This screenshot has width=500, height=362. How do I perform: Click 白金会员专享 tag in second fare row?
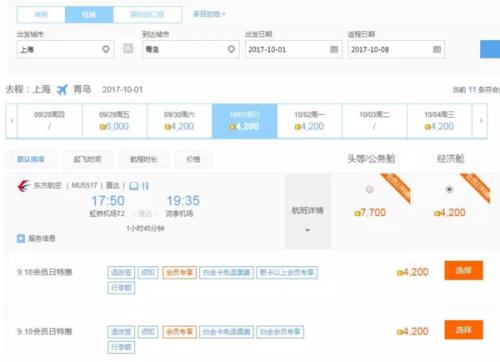280,332
